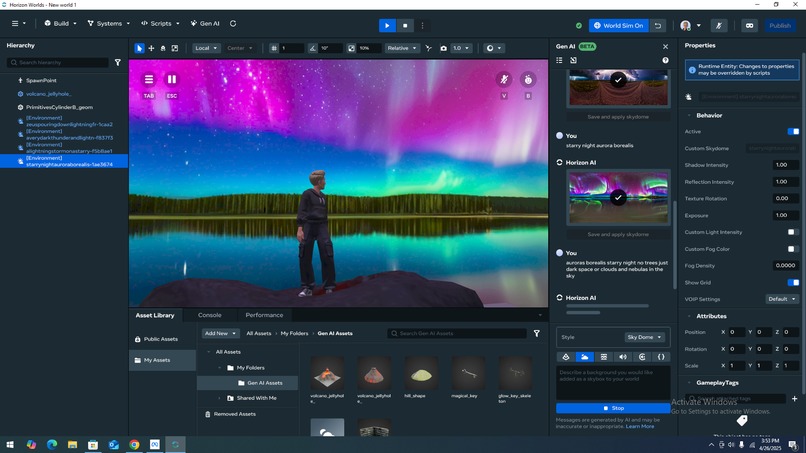Collapse the Behavior section
Screen dimensions: 806x453
[x=689, y=116]
